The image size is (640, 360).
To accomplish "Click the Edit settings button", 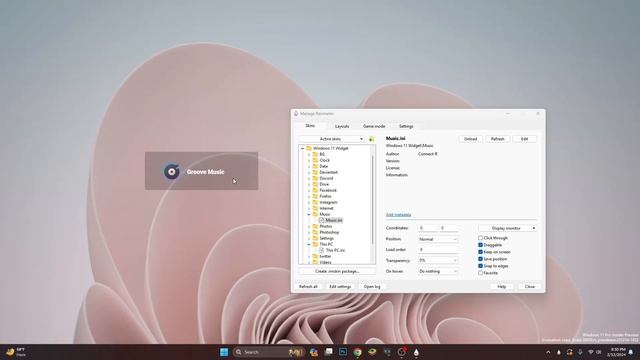I will [340, 287].
